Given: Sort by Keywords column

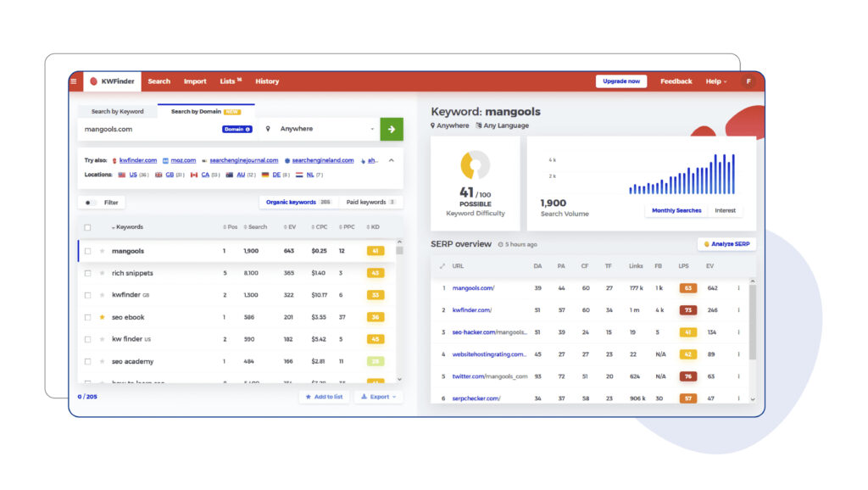Looking at the screenshot, I should pyautogui.click(x=127, y=227).
